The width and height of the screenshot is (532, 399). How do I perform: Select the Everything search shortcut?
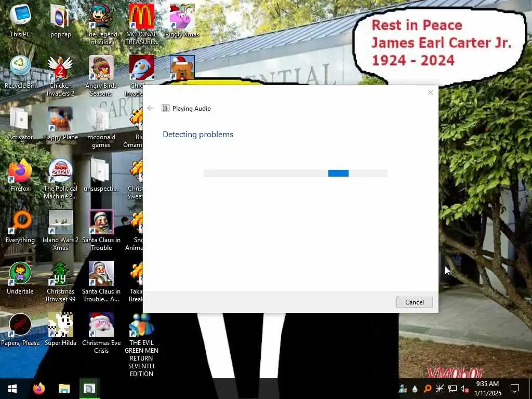coord(20,227)
